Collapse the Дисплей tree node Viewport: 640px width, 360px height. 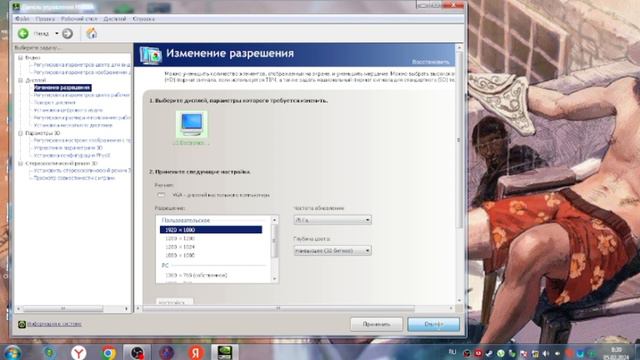[x=20, y=80]
